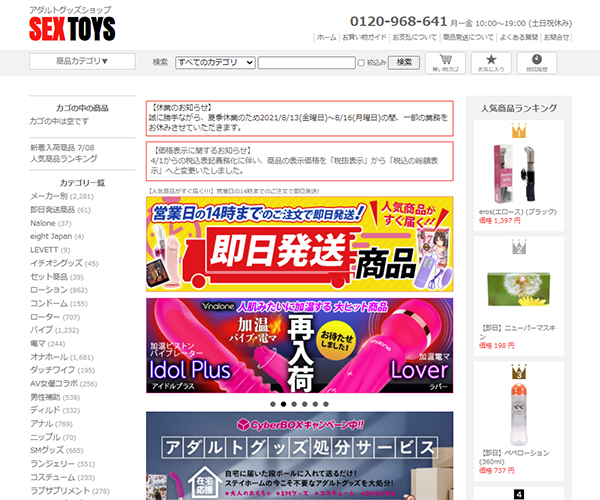The image size is (600, 500).
Task: Click 【即日】ニューパーマスキン product name
Action: click(517, 332)
